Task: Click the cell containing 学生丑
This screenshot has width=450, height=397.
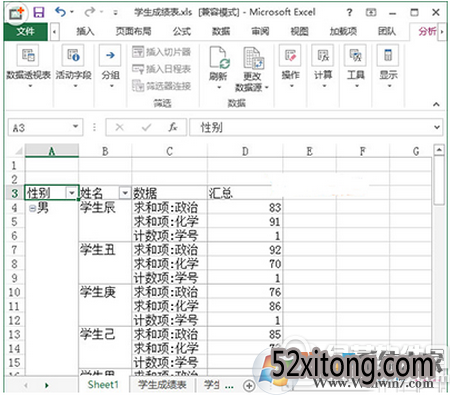Action: tap(105, 250)
